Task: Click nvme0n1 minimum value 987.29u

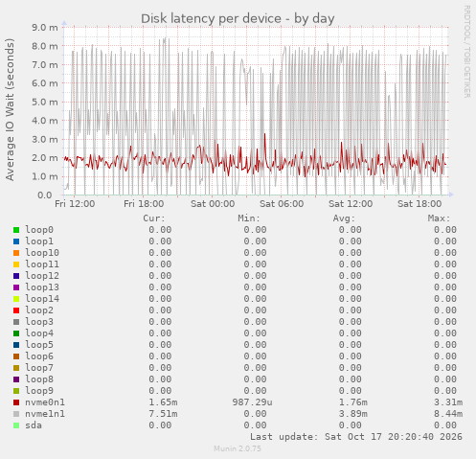Action: click(253, 402)
